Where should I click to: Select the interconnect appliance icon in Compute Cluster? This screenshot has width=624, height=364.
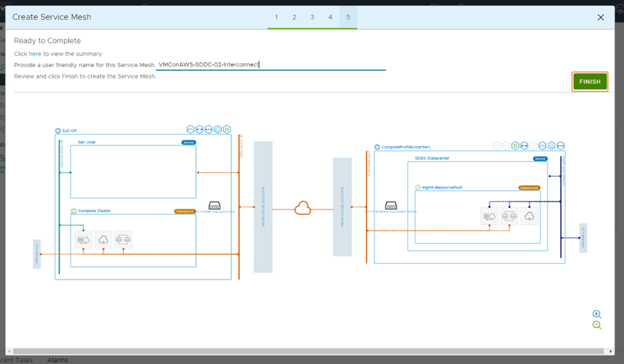point(83,239)
